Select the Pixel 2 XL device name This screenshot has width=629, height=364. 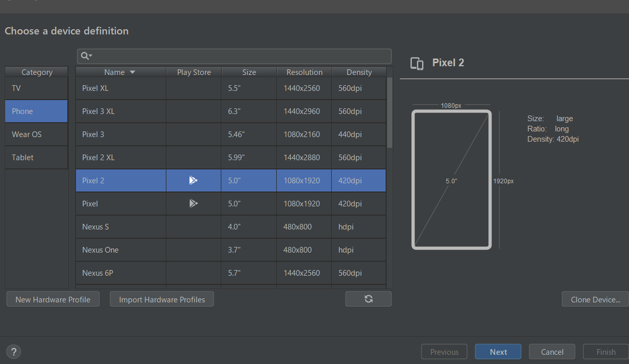[x=99, y=157]
